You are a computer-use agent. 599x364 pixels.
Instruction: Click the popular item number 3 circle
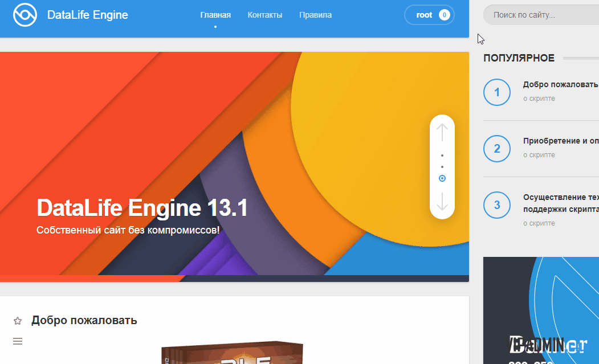click(497, 205)
